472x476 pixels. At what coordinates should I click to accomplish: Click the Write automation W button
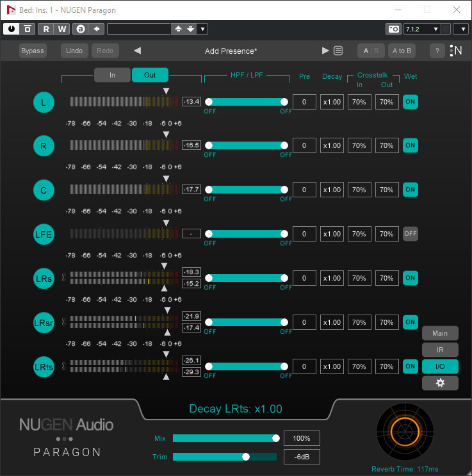click(x=62, y=29)
